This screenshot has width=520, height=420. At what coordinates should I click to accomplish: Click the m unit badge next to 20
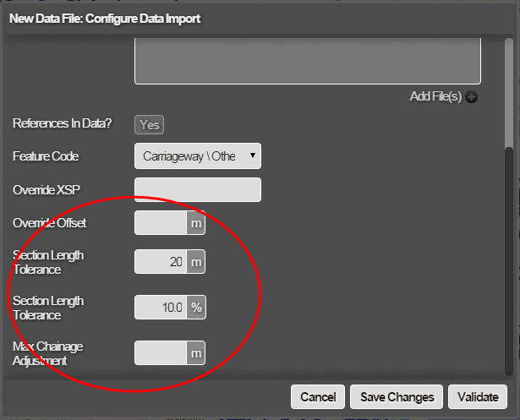click(x=195, y=262)
